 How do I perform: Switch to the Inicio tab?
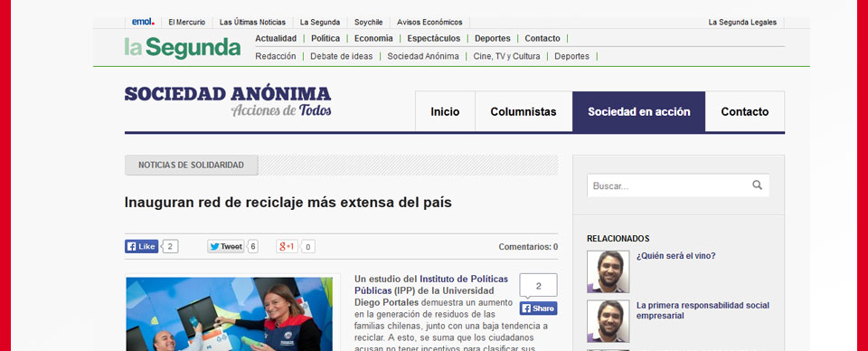point(445,112)
